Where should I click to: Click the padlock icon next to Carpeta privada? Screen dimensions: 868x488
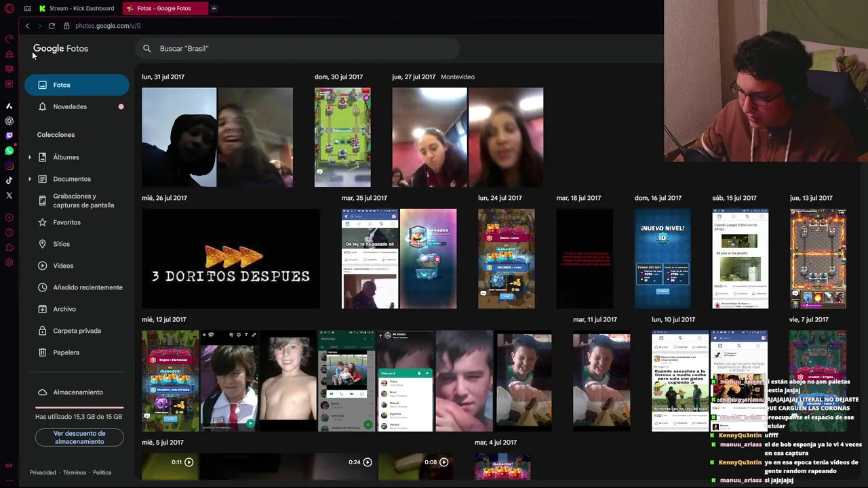pyautogui.click(x=42, y=331)
